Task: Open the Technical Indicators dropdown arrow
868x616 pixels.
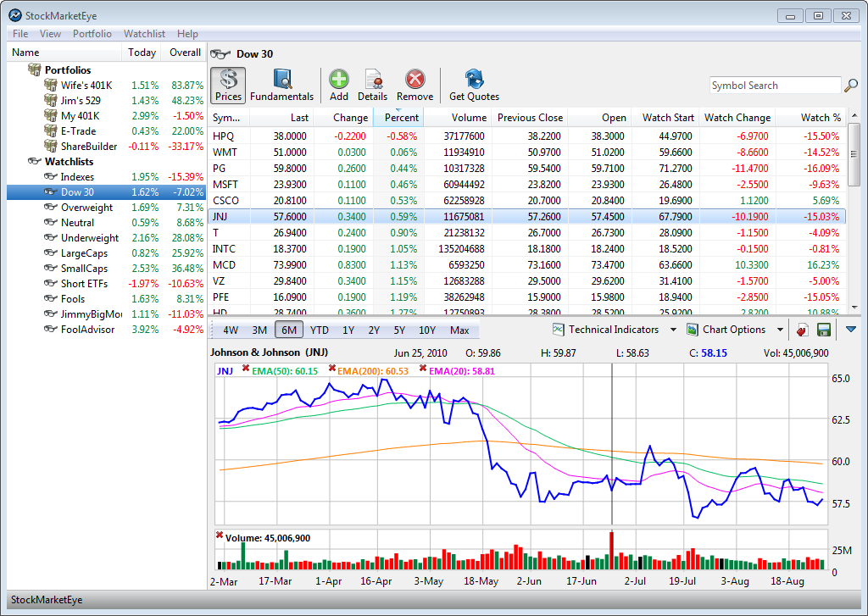Action: pos(673,330)
